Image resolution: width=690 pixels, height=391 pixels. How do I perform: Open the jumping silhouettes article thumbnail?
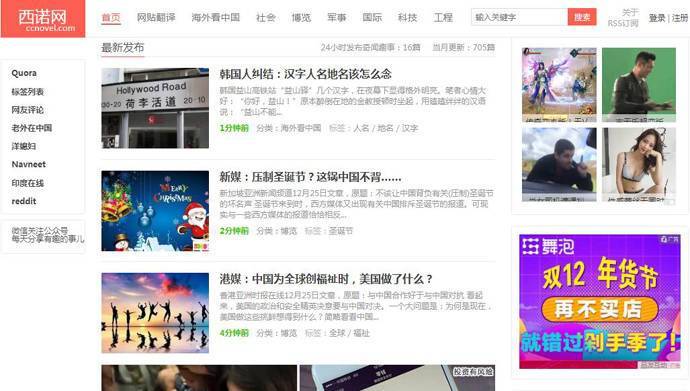[155, 313]
